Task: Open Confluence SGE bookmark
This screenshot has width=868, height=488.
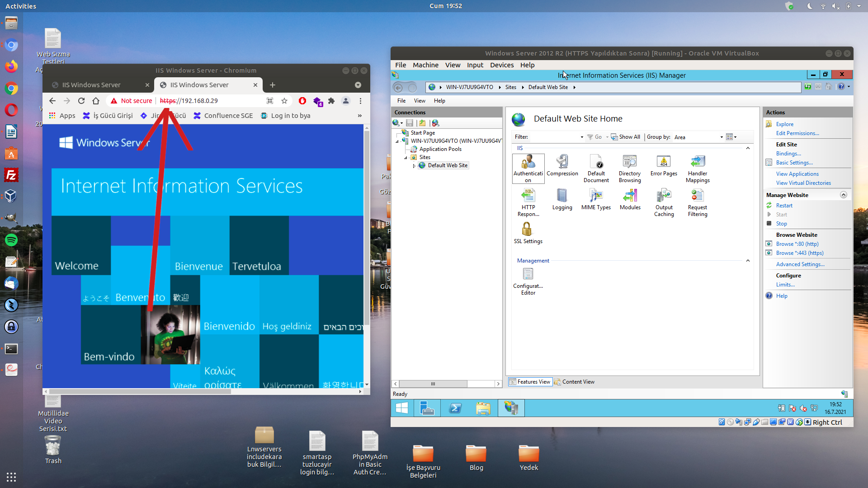Action: pyautogui.click(x=223, y=116)
